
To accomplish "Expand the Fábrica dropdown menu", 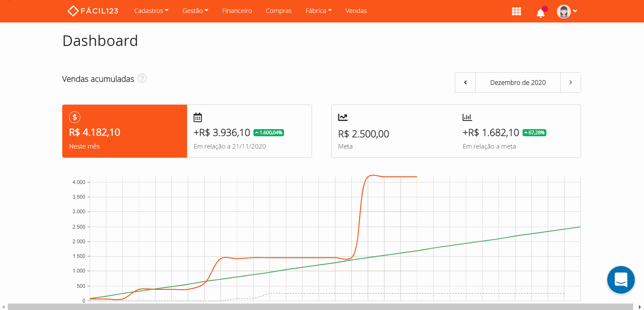I will pos(318,11).
